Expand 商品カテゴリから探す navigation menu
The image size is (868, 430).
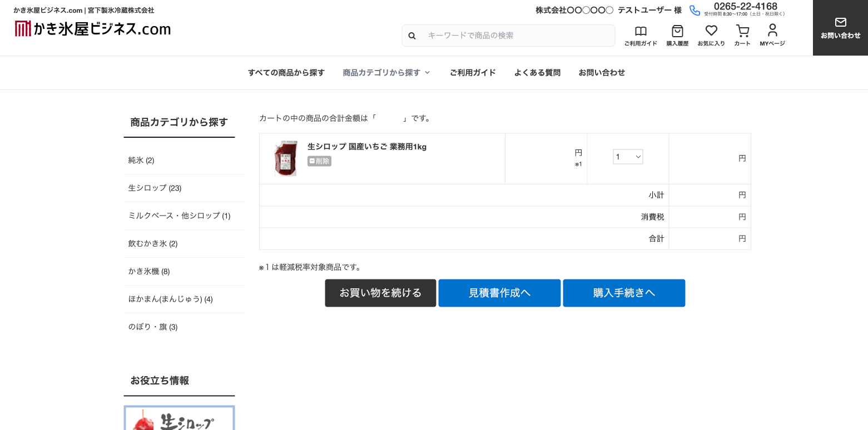[386, 73]
